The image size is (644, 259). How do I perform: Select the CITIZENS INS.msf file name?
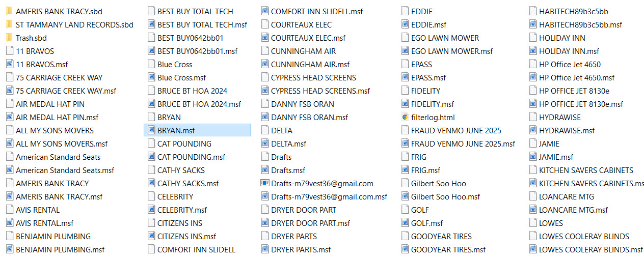point(186,236)
